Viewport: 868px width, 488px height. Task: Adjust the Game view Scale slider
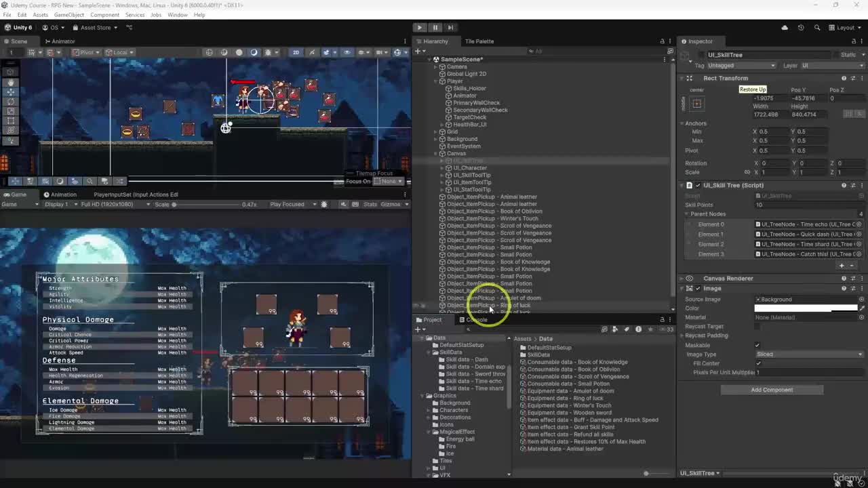tap(205, 204)
